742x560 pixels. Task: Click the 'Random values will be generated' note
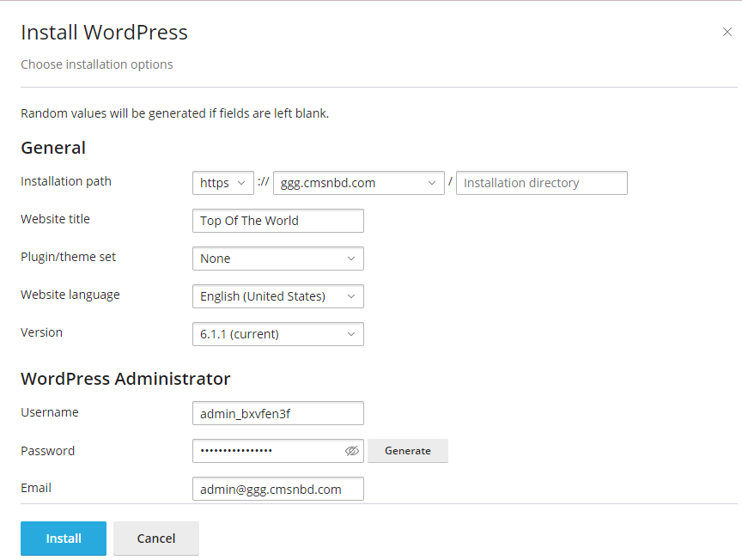pos(175,113)
